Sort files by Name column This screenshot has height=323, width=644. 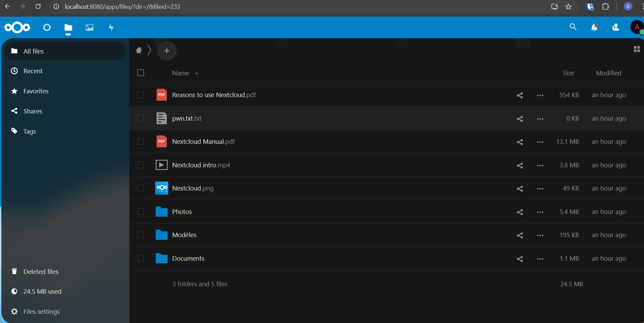(x=180, y=73)
